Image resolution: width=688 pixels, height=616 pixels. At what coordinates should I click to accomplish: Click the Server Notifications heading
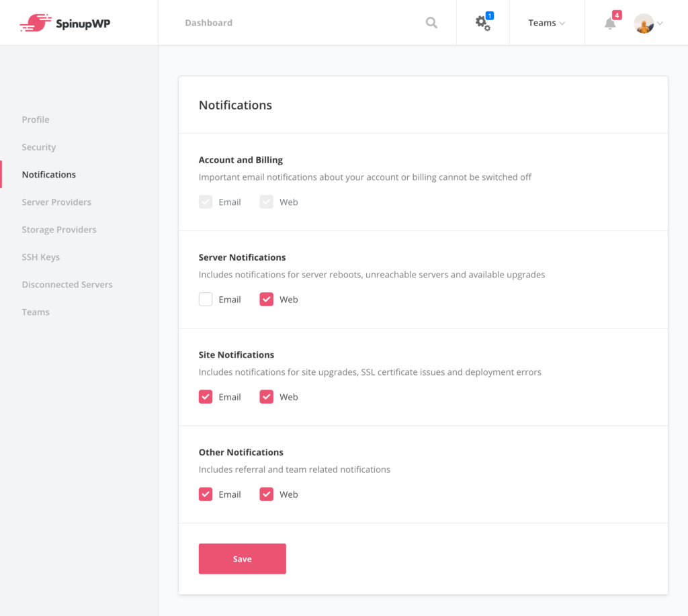pyautogui.click(x=242, y=257)
